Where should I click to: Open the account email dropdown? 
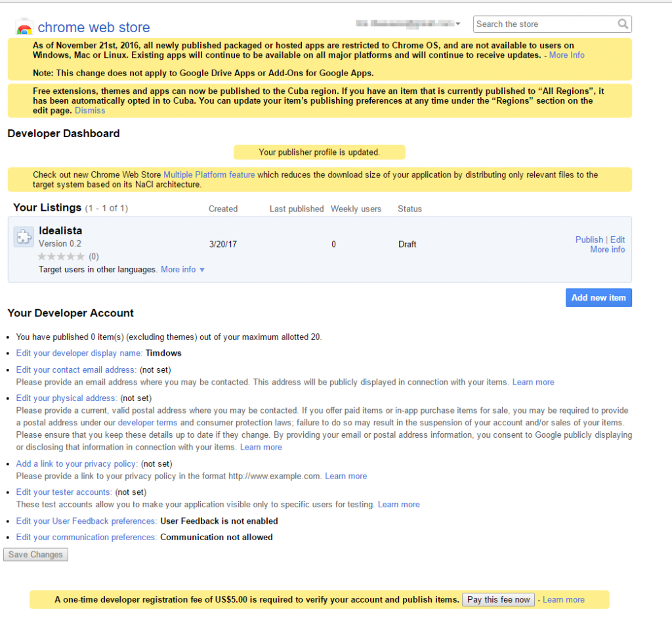(x=408, y=24)
